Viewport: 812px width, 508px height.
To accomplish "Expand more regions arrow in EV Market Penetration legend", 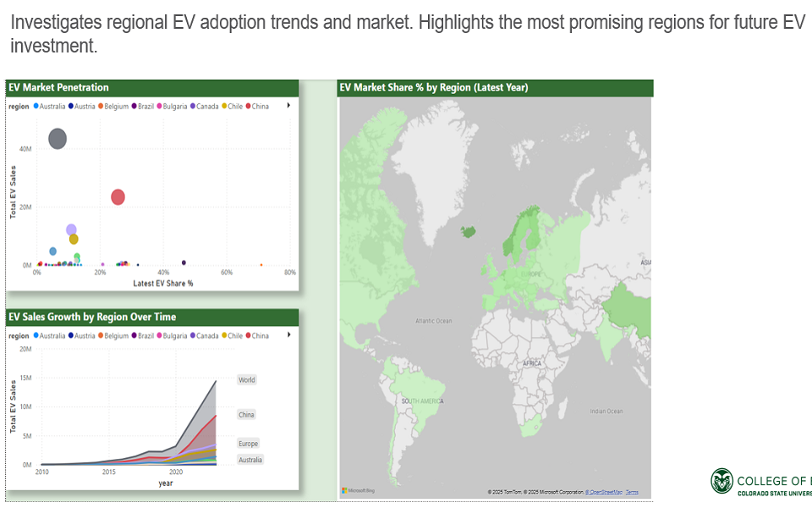I will click(288, 105).
